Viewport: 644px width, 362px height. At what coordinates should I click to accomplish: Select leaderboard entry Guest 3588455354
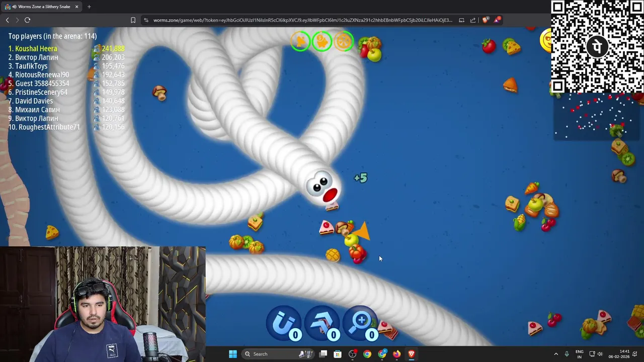pyautogui.click(x=38, y=83)
